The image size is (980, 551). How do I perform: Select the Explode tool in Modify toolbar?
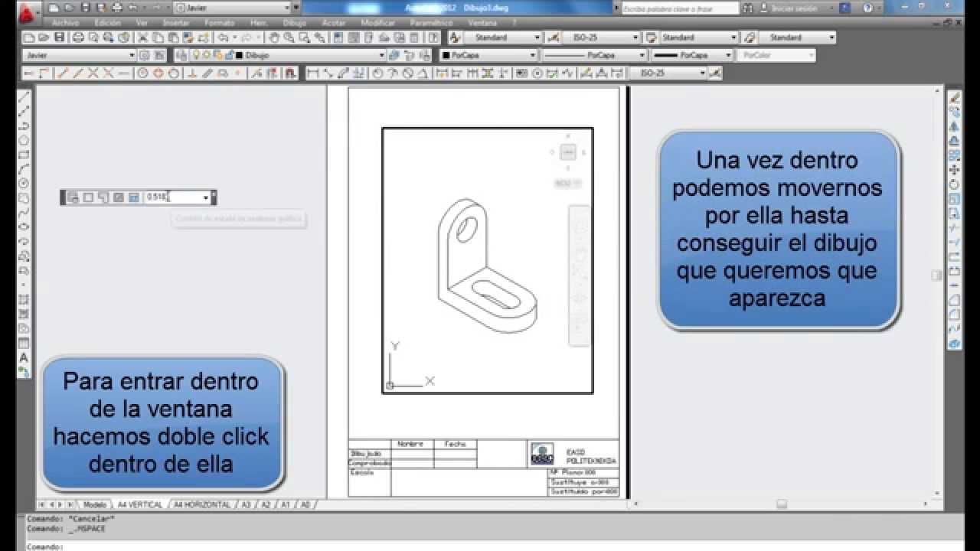(x=955, y=344)
